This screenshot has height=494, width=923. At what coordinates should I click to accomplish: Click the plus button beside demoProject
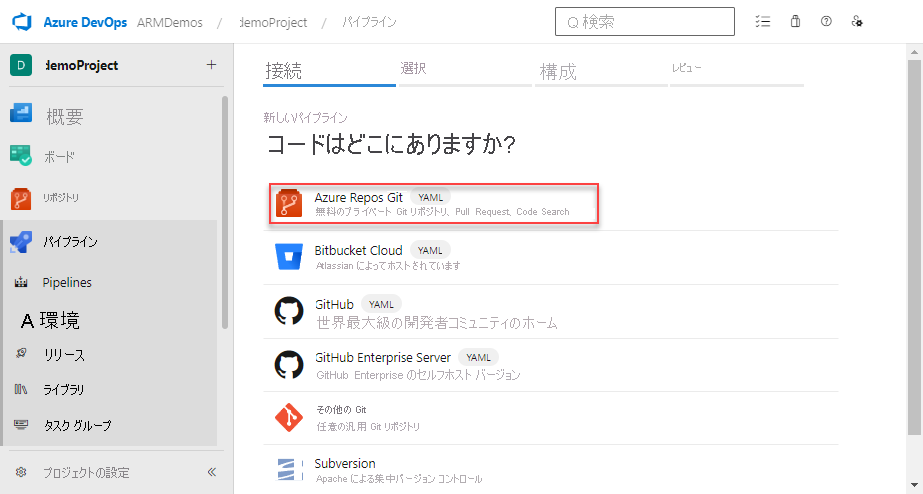(211, 65)
